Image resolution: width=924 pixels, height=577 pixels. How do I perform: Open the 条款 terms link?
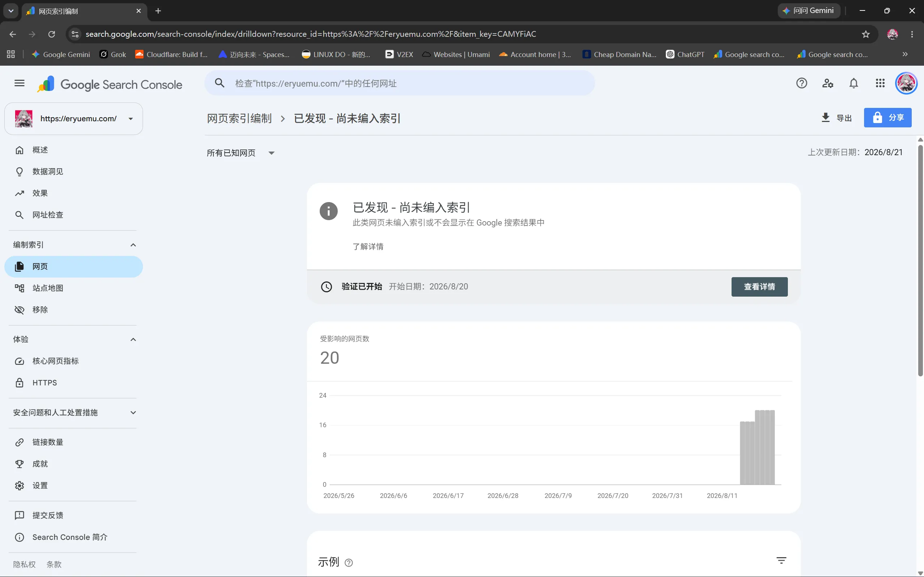(x=54, y=564)
